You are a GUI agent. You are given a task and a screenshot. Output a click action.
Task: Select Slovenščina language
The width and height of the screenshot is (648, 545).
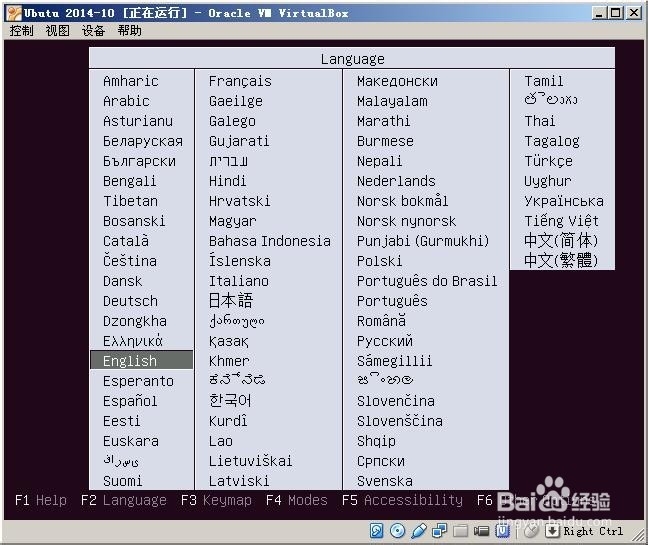pos(400,421)
